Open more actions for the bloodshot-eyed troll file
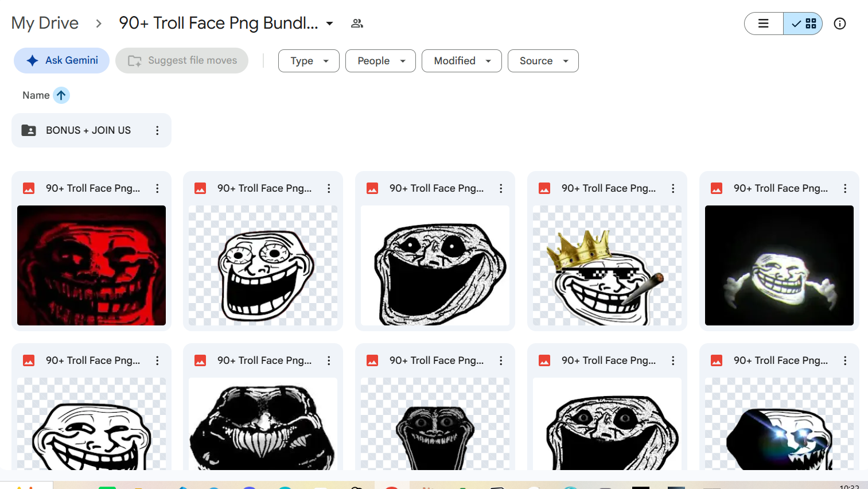The image size is (868, 489). coord(329,188)
